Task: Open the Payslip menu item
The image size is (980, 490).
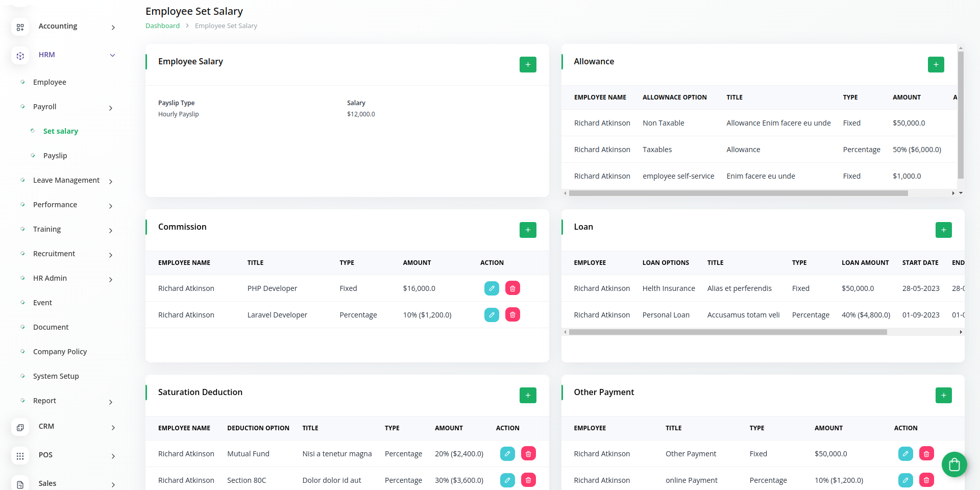Action: (55, 156)
